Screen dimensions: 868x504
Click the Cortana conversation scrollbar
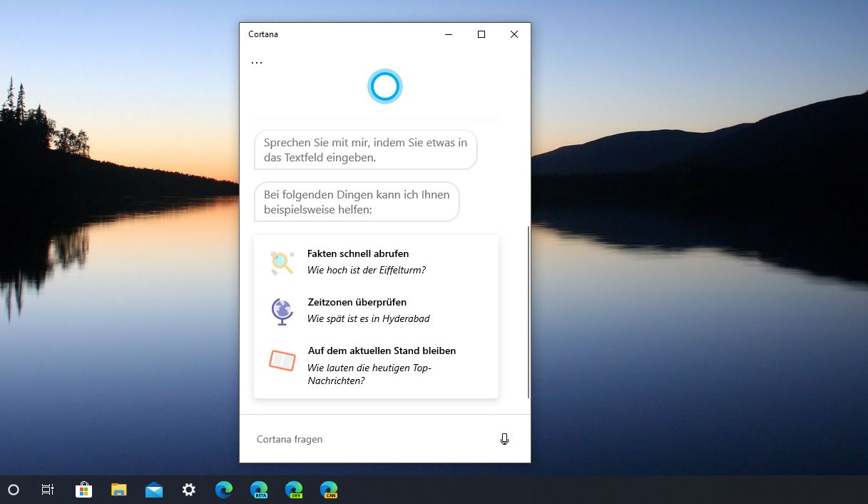coord(528,312)
